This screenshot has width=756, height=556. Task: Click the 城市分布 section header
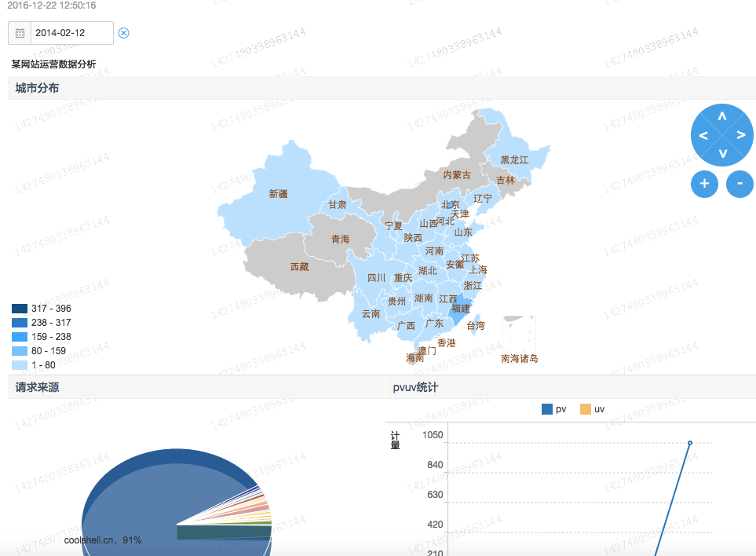point(37,88)
